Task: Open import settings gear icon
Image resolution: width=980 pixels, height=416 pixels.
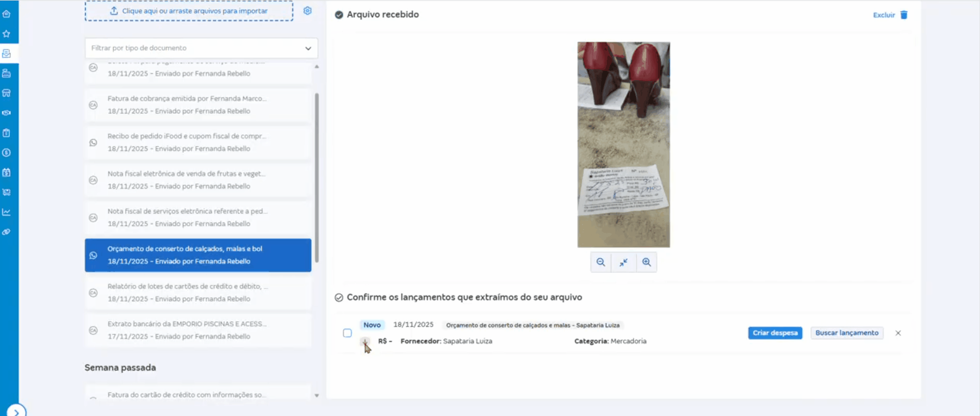Action: tap(308, 11)
